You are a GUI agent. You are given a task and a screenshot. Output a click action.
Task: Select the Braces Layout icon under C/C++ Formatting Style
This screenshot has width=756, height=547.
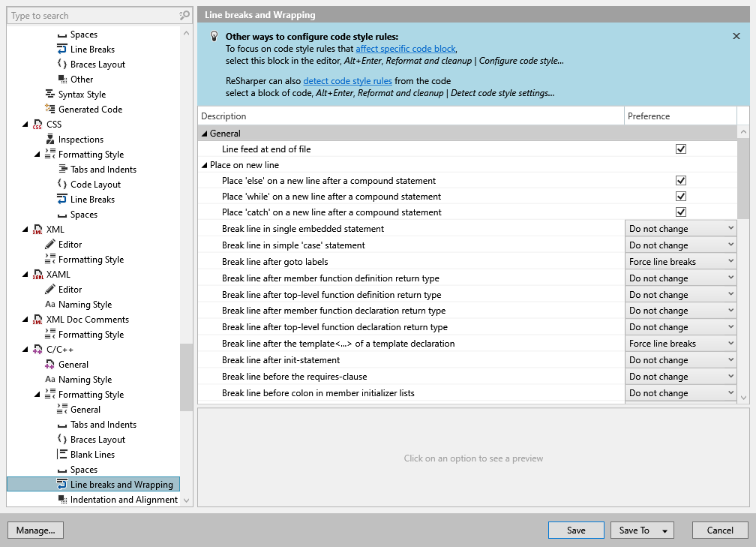coord(61,439)
